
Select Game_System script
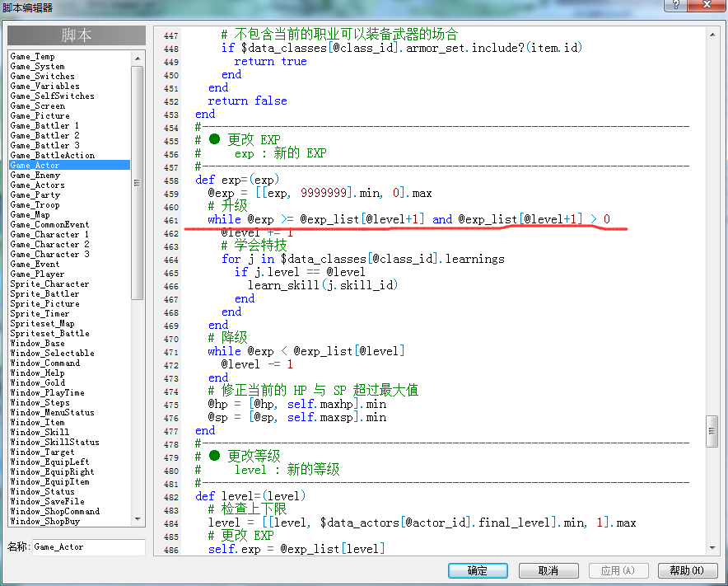coord(38,67)
